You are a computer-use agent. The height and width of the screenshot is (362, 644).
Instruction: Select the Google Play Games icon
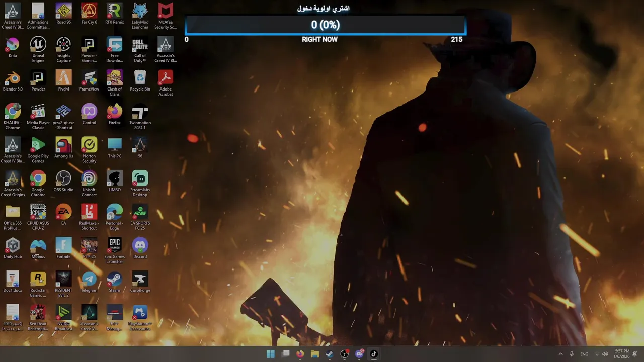pyautogui.click(x=38, y=150)
